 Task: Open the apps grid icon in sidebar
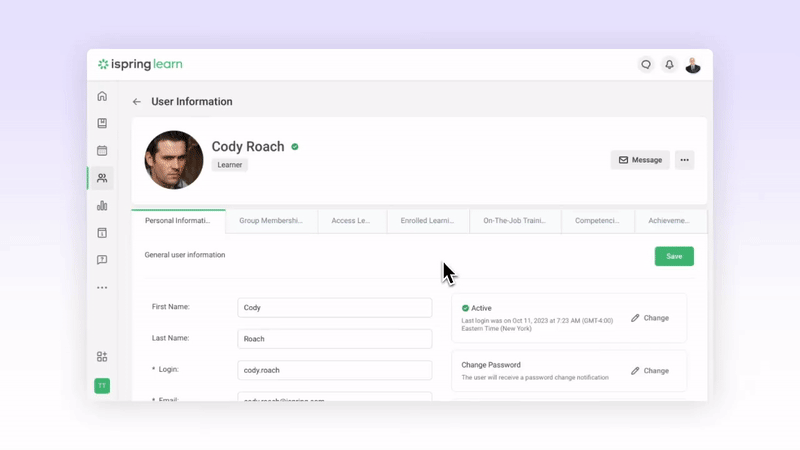pyautogui.click(x=102, y=357)
